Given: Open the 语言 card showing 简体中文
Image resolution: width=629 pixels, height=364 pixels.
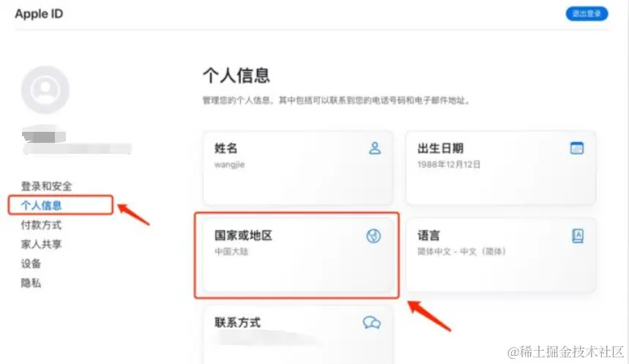Looking at the screenshot, I should pos(501,255).
